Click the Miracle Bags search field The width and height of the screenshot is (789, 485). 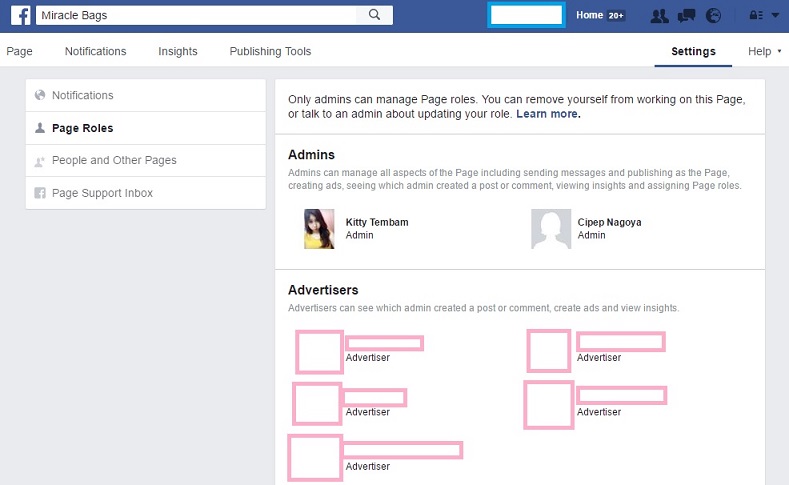pyautogui.click(x=196, y=15)
